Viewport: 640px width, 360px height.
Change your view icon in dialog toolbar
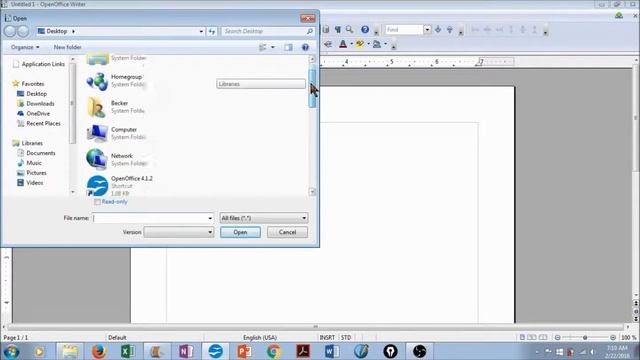coord(263,47)
